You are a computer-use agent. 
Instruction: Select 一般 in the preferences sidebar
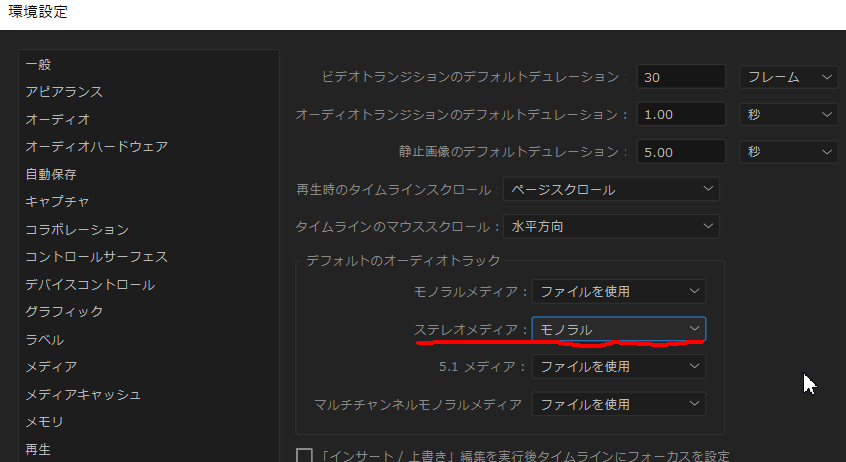tap(38, 65)
